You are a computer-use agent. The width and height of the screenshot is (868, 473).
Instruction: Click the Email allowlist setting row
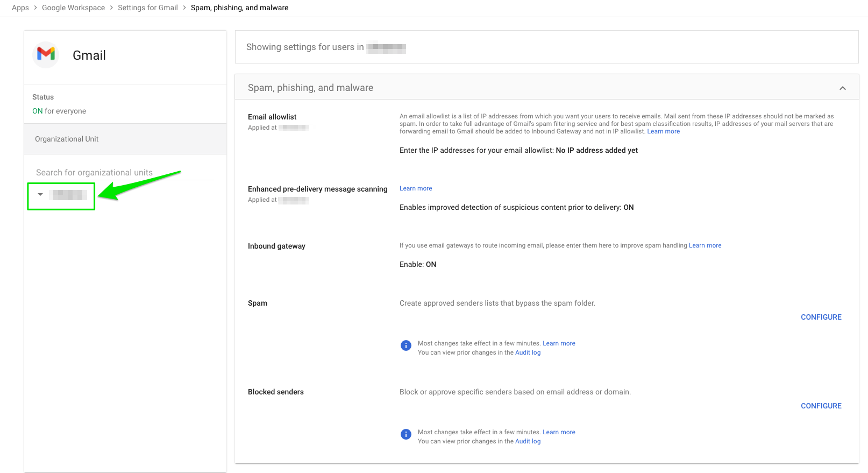(x=546, y=133)
